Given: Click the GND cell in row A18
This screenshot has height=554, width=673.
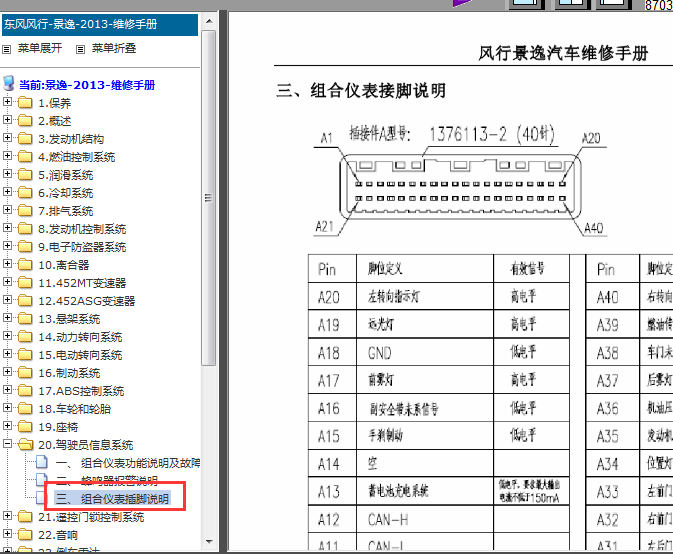Looking at the screenshot, I should pos(424,353).
